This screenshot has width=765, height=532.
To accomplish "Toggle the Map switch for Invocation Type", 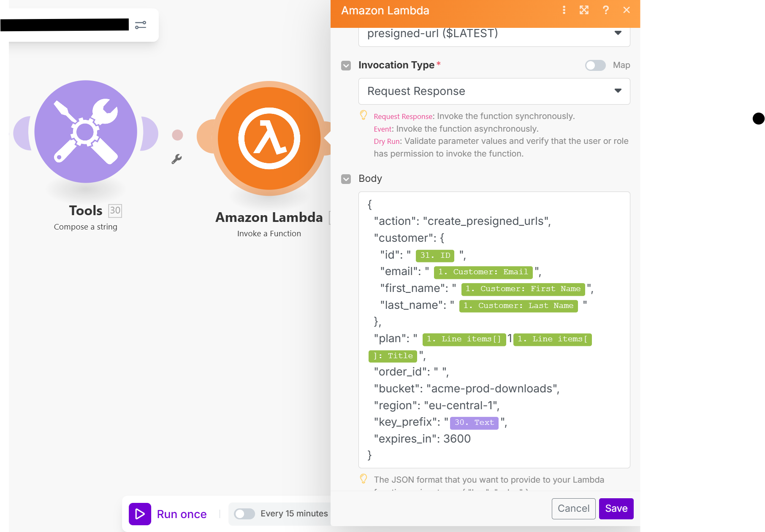I will click(x=595, y=65).
